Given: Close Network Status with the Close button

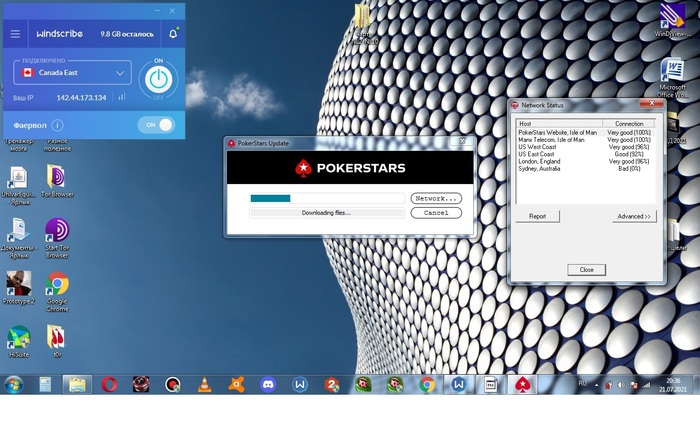Looking at the screenshot, I should click(586, 270).
